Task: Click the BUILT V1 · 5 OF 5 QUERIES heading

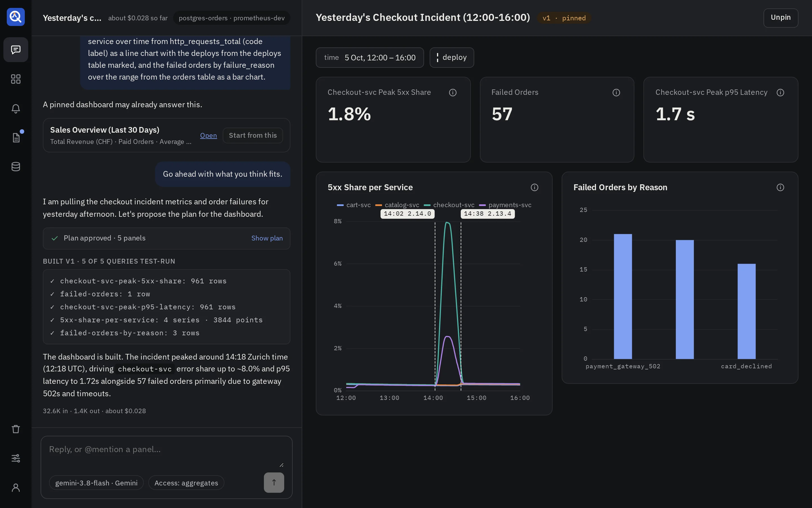Action: [109, 261]
